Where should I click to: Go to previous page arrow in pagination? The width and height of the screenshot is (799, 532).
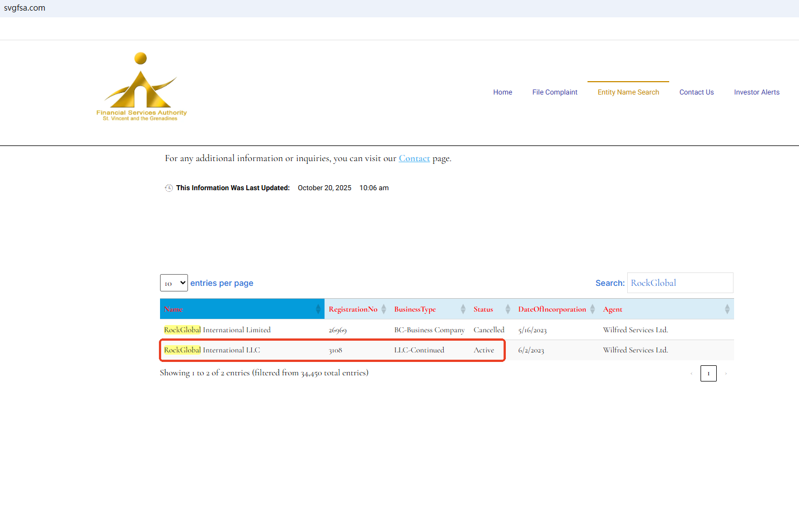[x=692, y=373]
